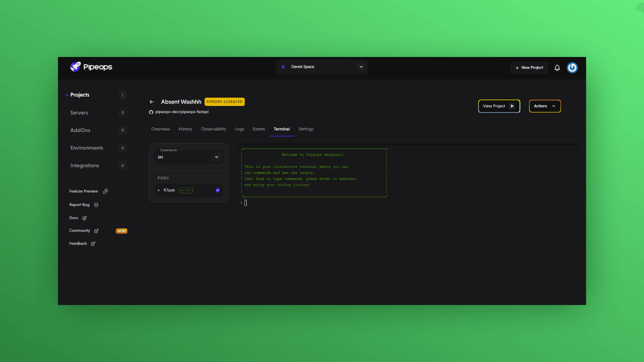Click the plus icon in New Project
Viewport: 644px width, 362px height.
coord(517,68)
